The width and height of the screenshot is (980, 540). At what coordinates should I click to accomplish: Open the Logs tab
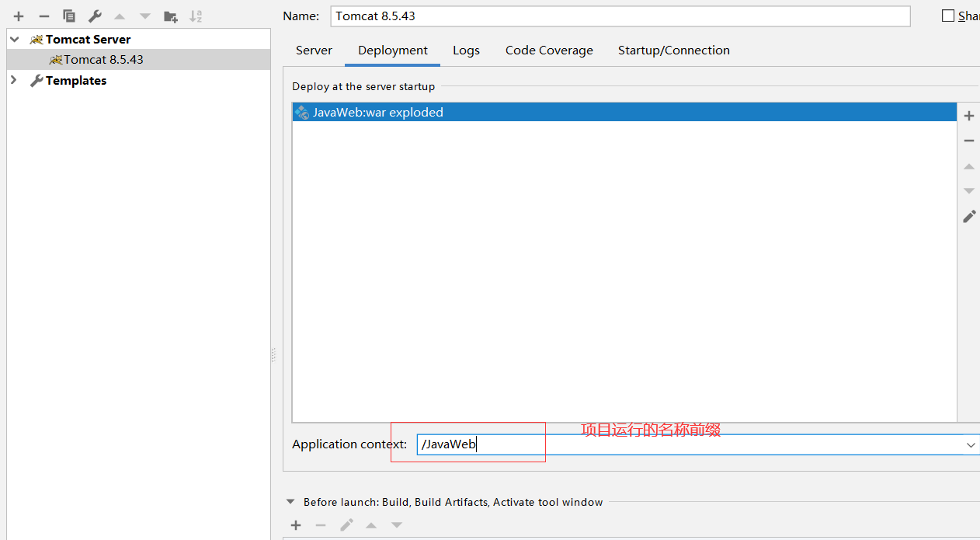[466, 51]
